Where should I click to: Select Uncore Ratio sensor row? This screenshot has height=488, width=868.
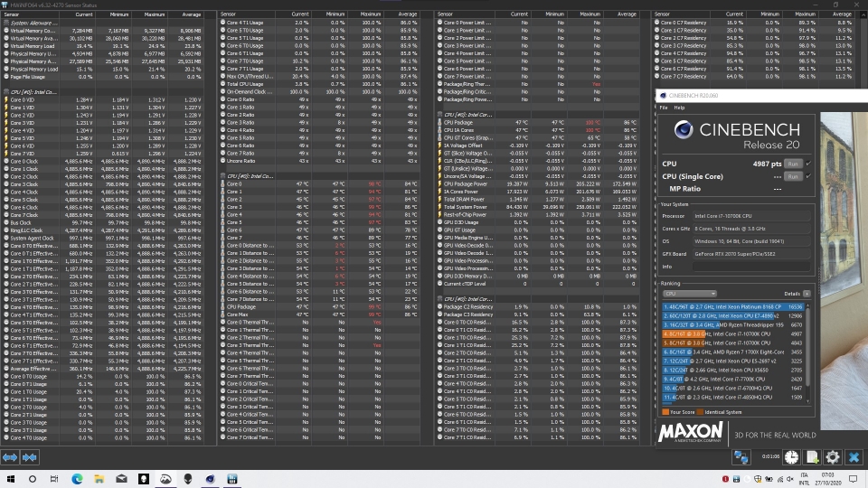[x=320, y=161]
